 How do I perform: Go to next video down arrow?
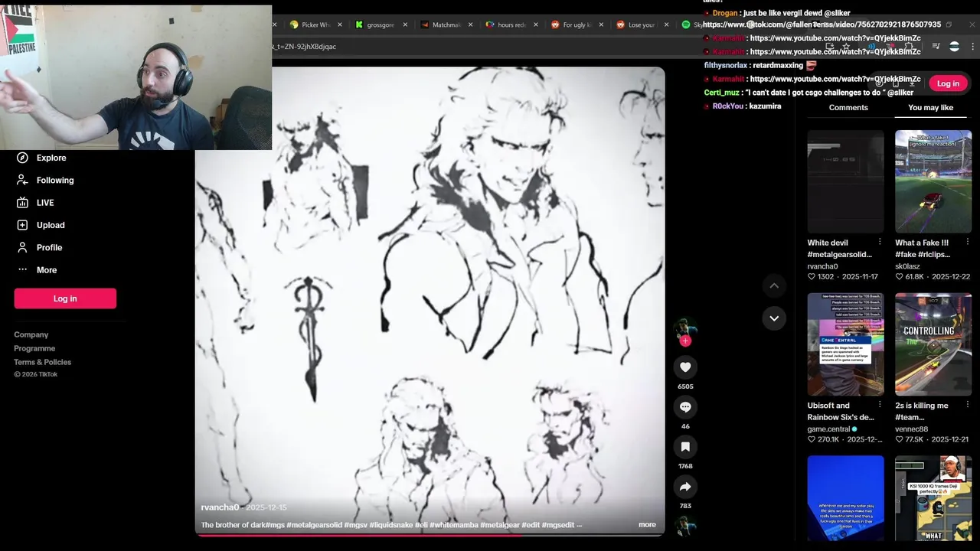[x=774, y=318]
